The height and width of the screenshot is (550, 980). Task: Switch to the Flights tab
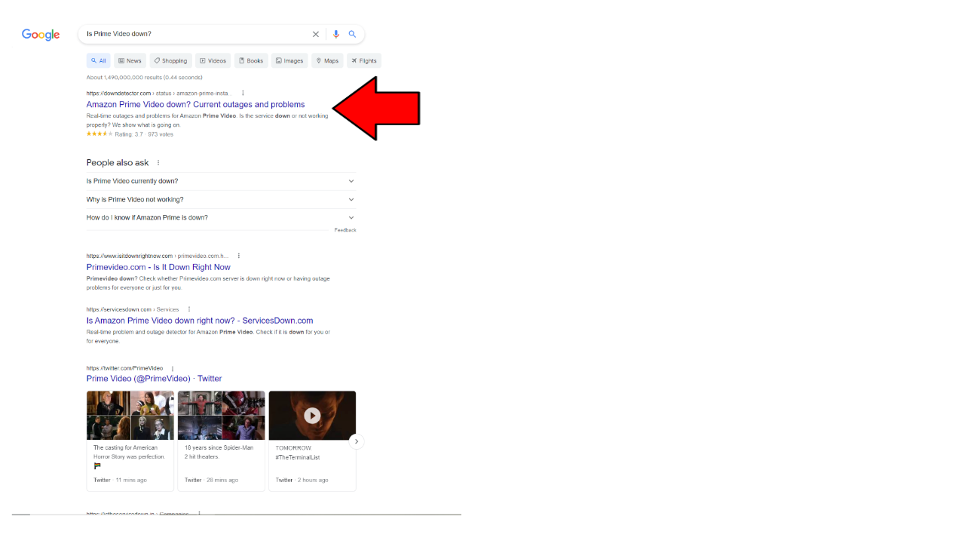click(x=364, y=61)
